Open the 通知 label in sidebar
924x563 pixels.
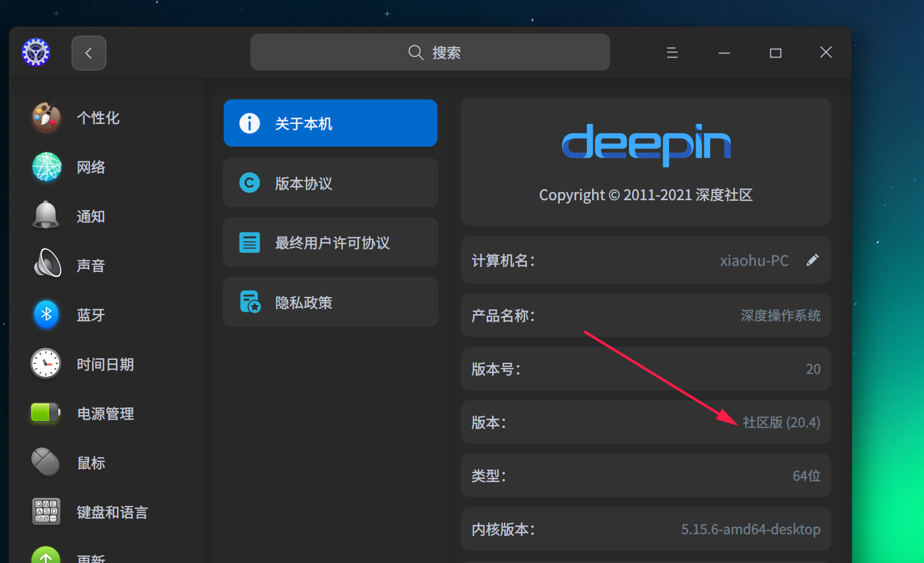(91, 216)
